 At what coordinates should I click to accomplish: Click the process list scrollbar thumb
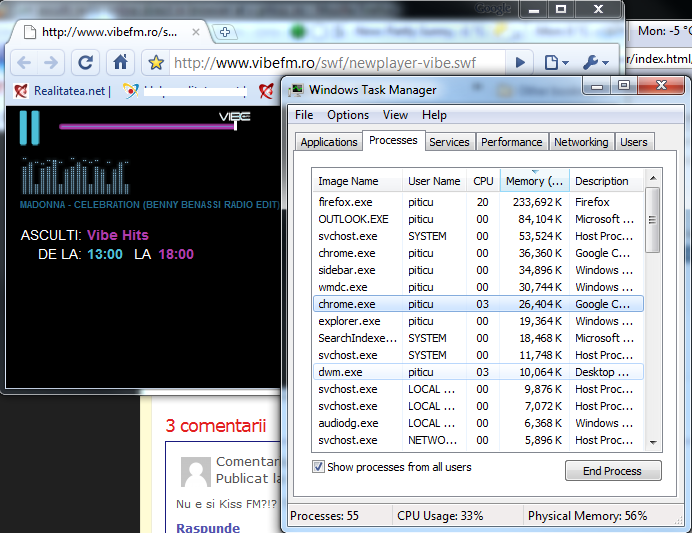[652, 220]
